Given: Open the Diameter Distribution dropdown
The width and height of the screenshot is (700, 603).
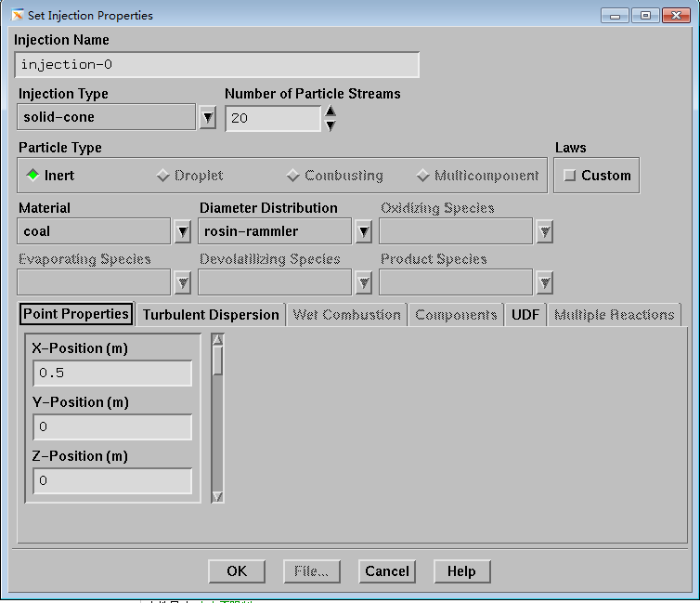Looking at the screenshot, I should point(364,231).
